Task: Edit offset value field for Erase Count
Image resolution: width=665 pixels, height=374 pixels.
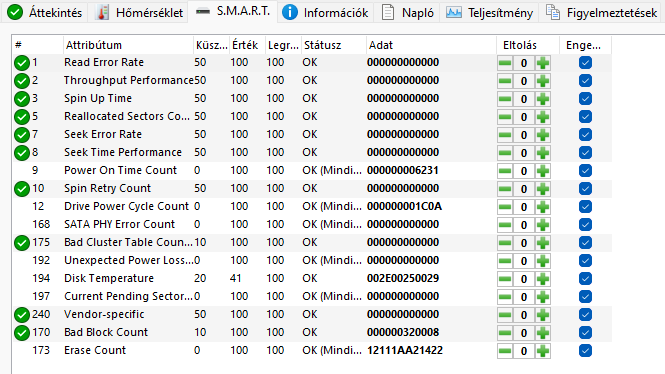Action: (x=524, y=352)
